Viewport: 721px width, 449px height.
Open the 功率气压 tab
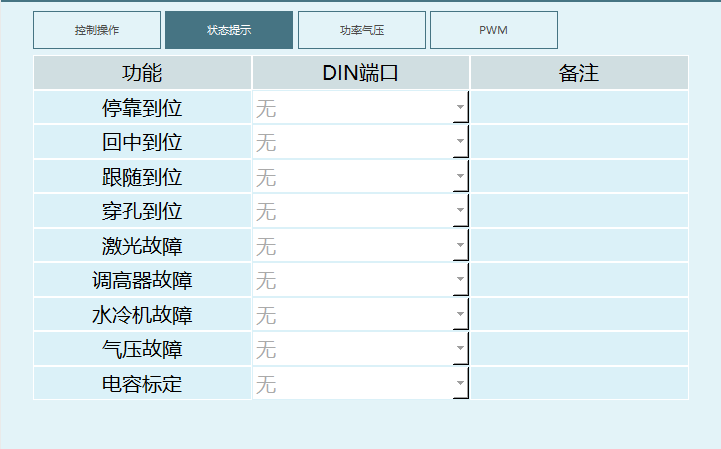pos(362,30)
